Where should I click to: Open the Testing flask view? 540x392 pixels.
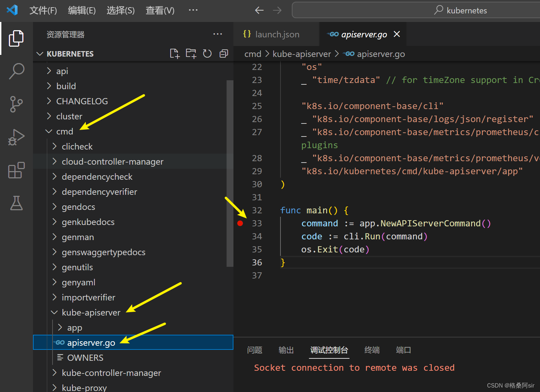tap(16, 203)
